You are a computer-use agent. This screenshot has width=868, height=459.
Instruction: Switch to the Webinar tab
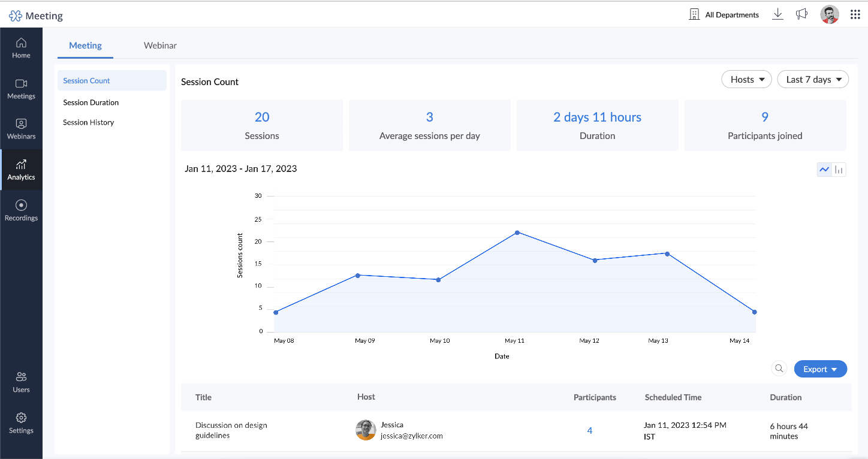pos(160,45)
